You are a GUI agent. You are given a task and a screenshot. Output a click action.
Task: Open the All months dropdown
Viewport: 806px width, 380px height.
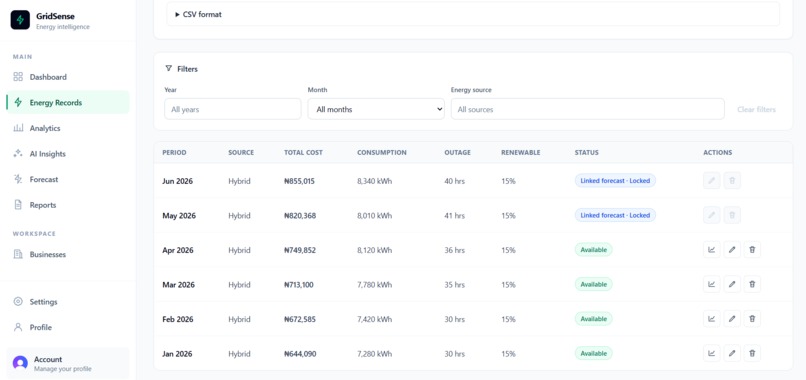click(376, 109)
